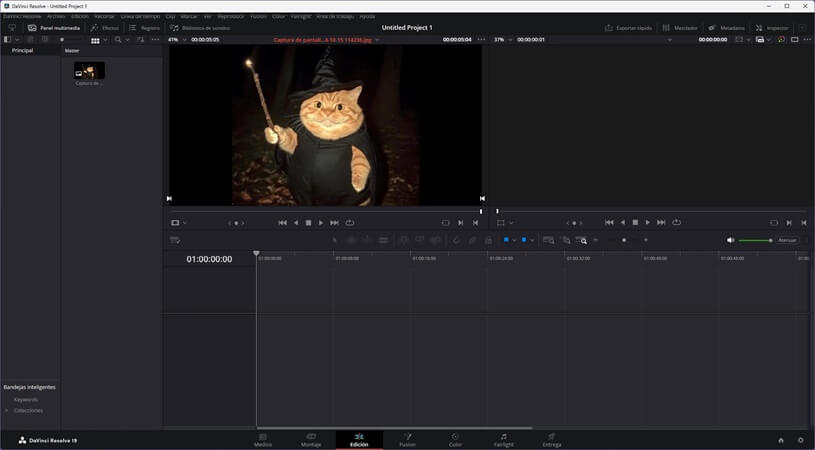Switch to the Entrega page

[x=551, y=440]
